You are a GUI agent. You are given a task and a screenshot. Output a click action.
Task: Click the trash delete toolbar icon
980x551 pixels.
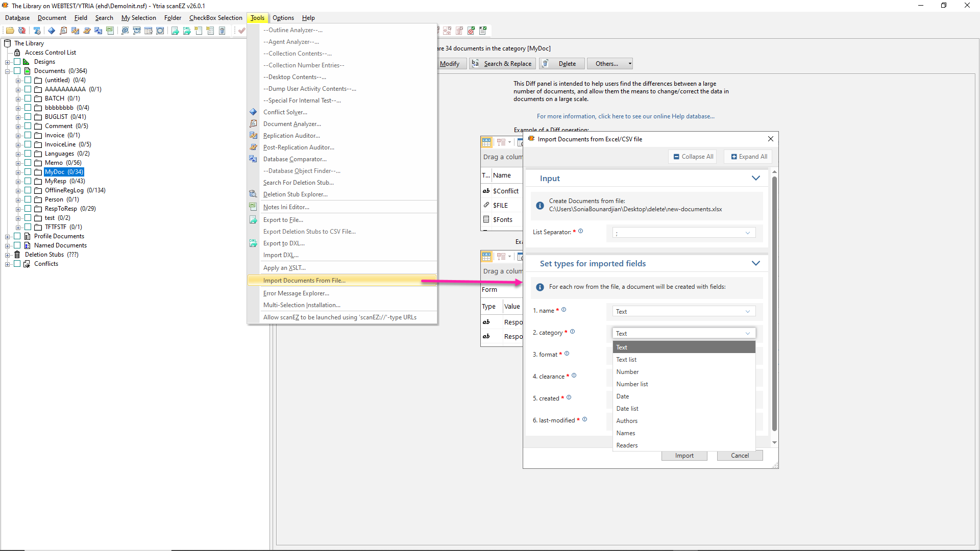(222, 31)
